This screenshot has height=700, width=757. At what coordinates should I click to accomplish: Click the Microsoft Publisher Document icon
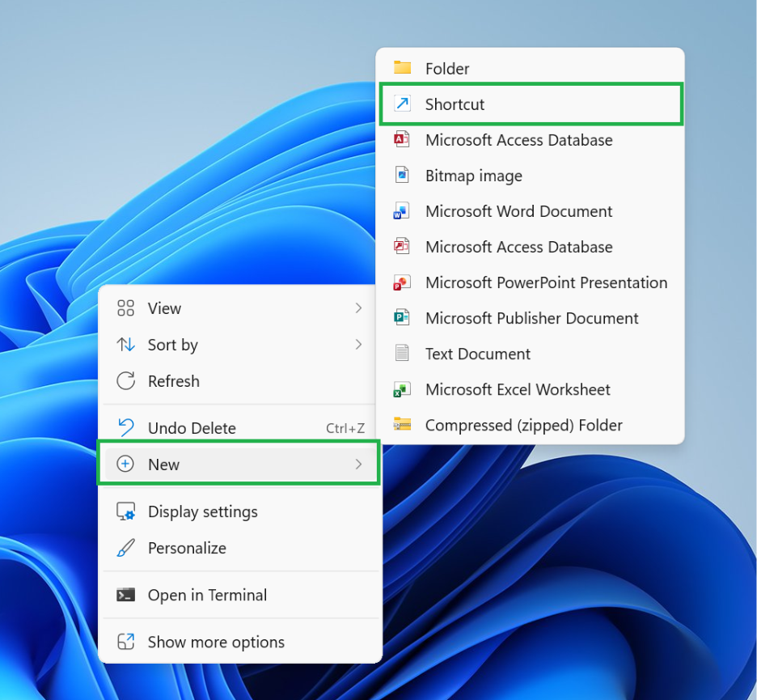tap(402, 318)
